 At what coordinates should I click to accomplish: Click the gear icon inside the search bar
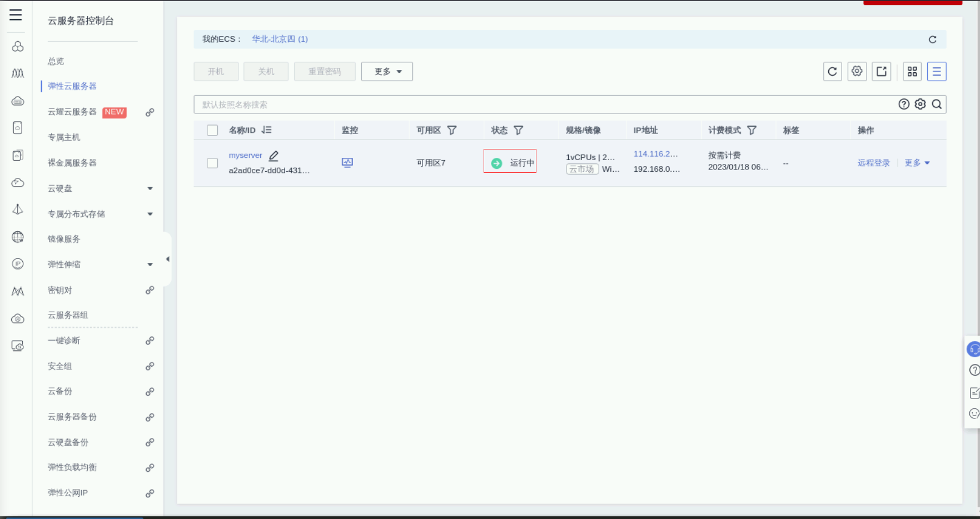tap(921, 104)
